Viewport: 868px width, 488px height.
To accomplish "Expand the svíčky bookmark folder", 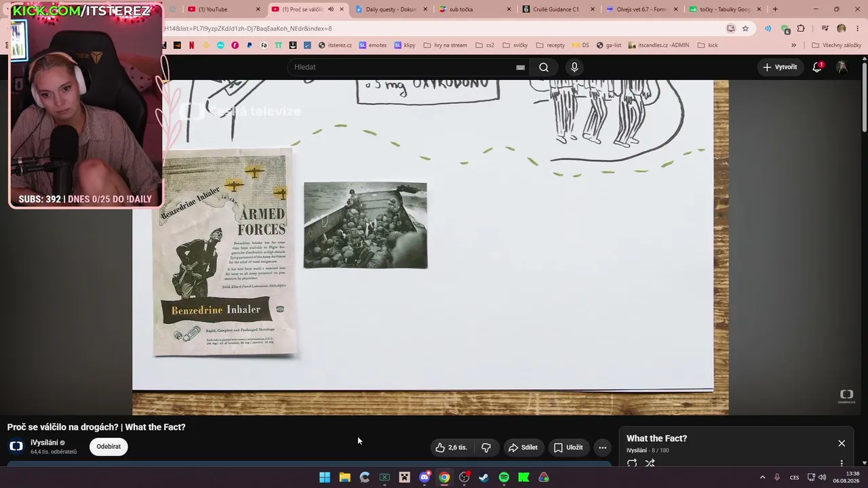I will pyautogui.click(x=515, y=45).
